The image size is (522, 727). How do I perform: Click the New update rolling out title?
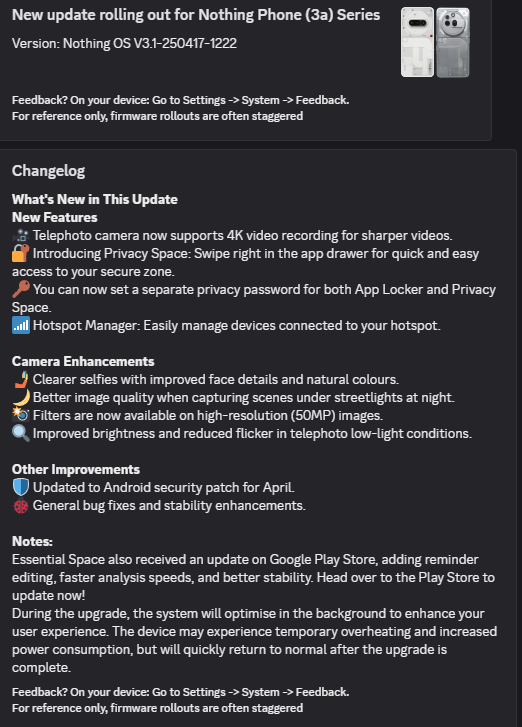[196, 15]
